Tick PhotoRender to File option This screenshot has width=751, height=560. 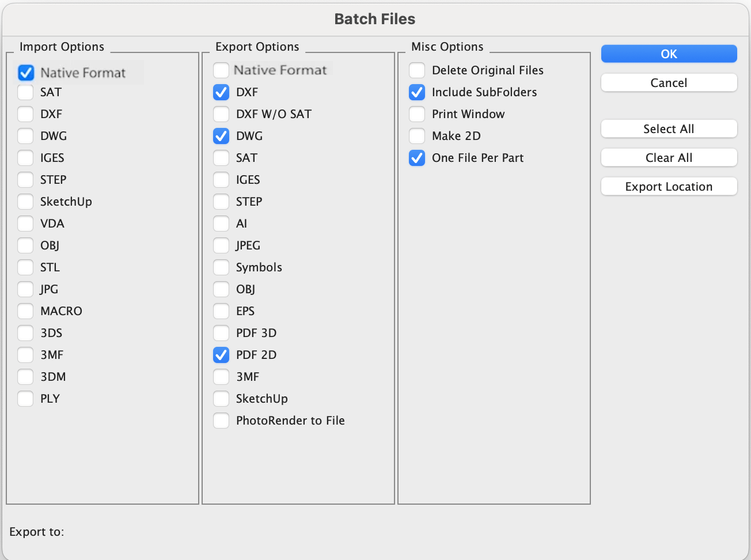tap(221, 421)
